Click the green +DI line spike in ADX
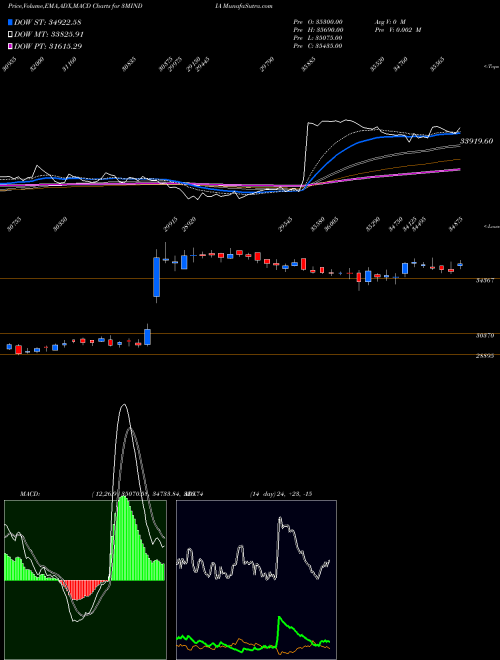500x660 pixels. pos(279,619)
